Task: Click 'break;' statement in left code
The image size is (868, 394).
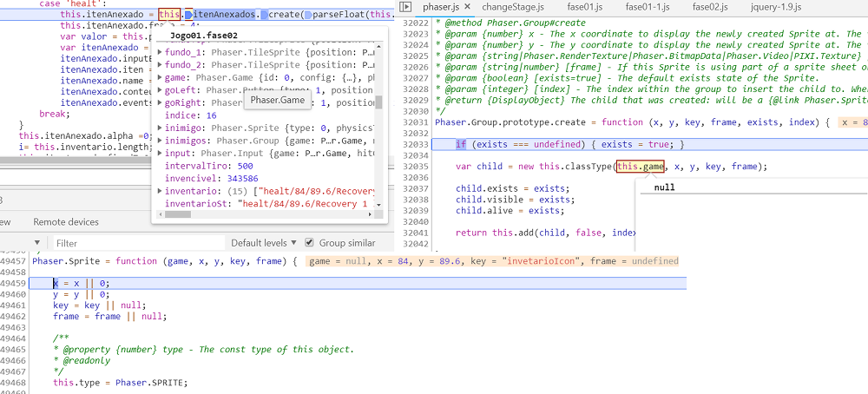Action: click(x=55, y=114)
